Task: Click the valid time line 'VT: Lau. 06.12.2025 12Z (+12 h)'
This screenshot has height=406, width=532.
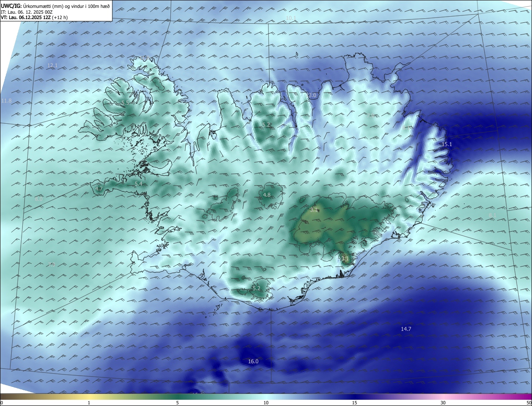Action: [34, 17]
